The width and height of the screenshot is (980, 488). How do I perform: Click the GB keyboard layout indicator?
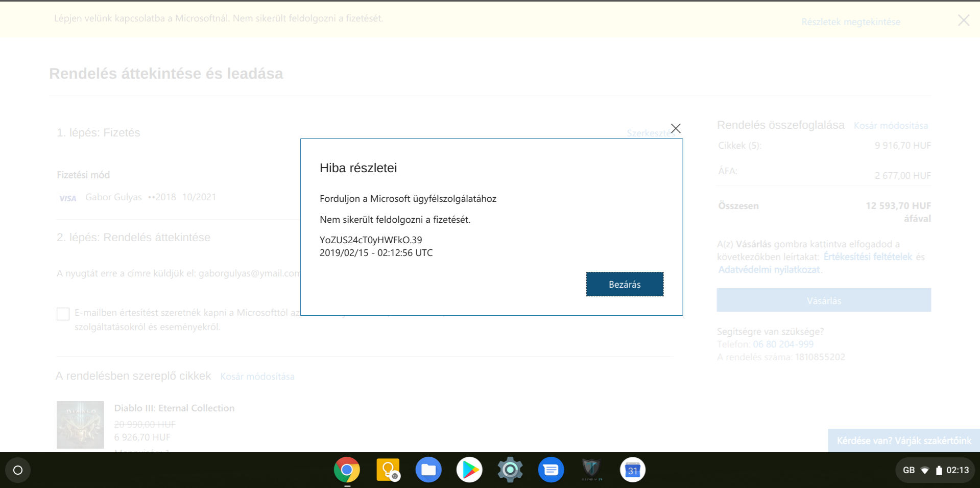909,470
